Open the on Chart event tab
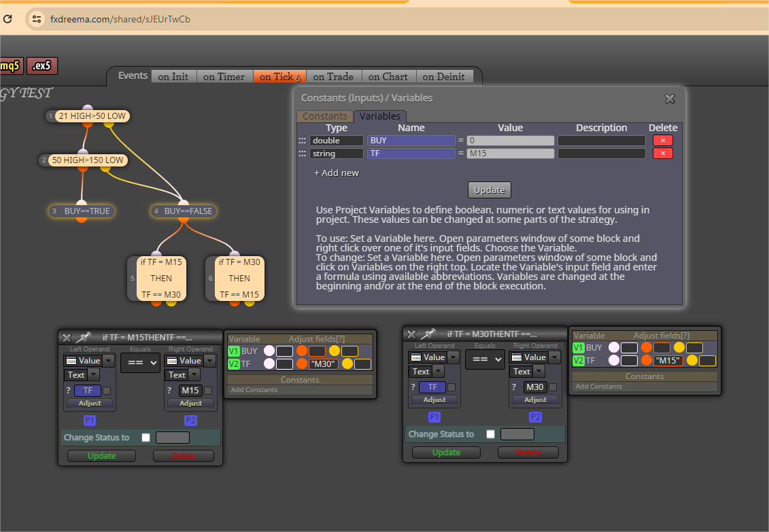Viewport: 769px width, 532px height. coord(388,76)
